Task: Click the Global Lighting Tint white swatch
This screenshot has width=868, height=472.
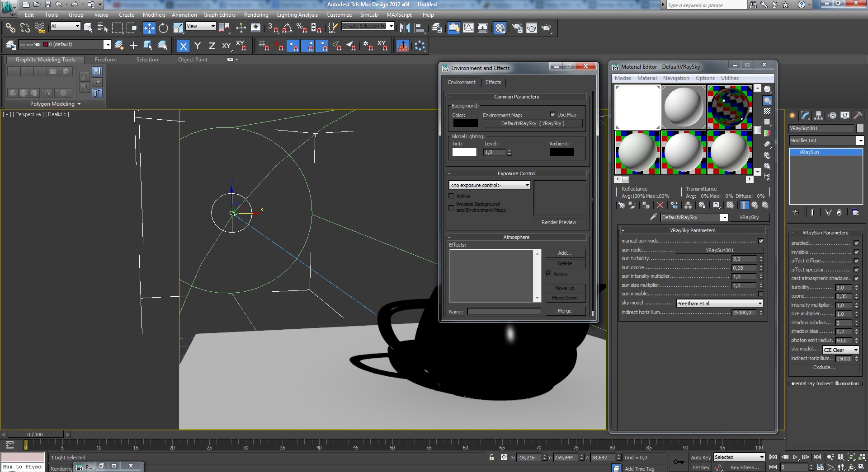Action: coord(464,152)
